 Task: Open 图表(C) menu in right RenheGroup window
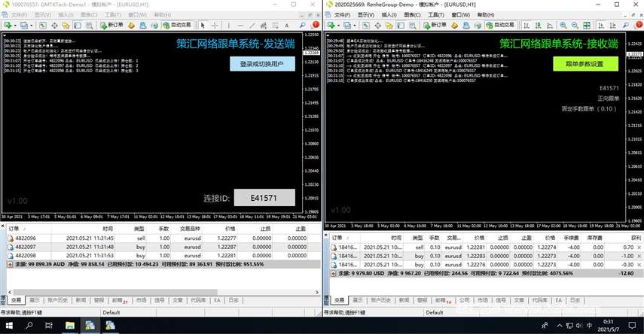(x=412, y=15)
